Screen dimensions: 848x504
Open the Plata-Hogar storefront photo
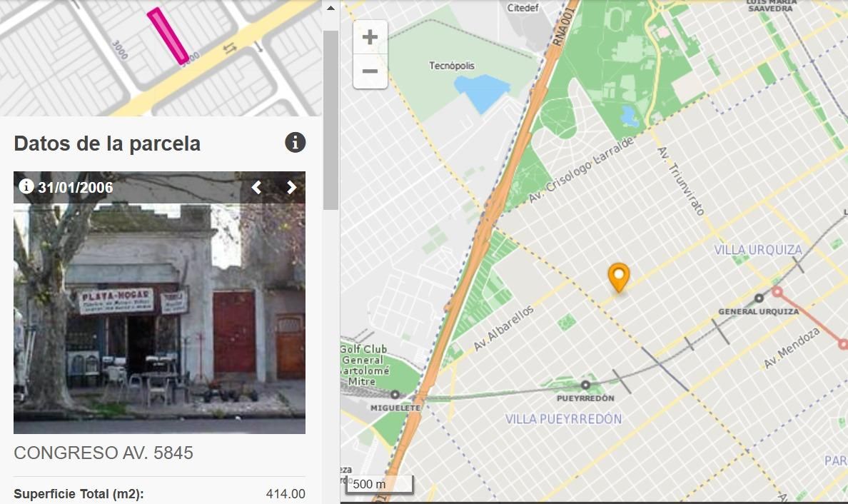160,303
